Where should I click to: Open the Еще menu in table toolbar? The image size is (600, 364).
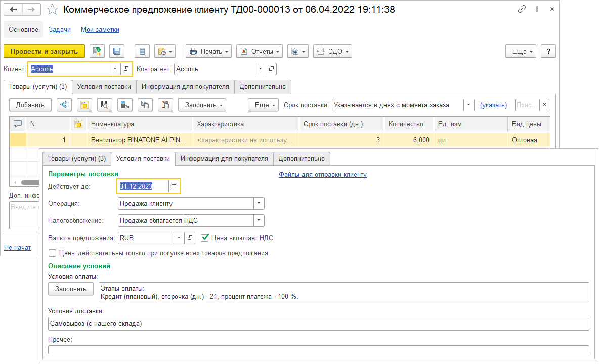click(263, 105)
